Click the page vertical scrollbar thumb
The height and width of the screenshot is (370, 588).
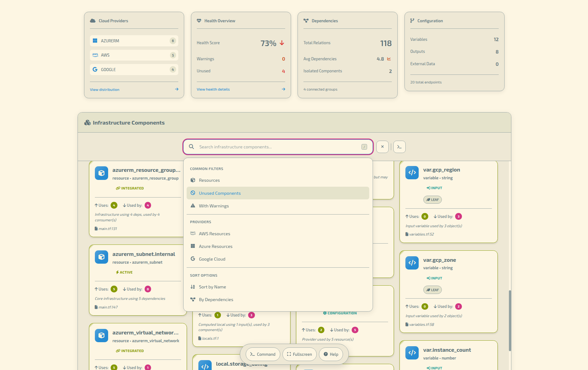tap(510, 320)
